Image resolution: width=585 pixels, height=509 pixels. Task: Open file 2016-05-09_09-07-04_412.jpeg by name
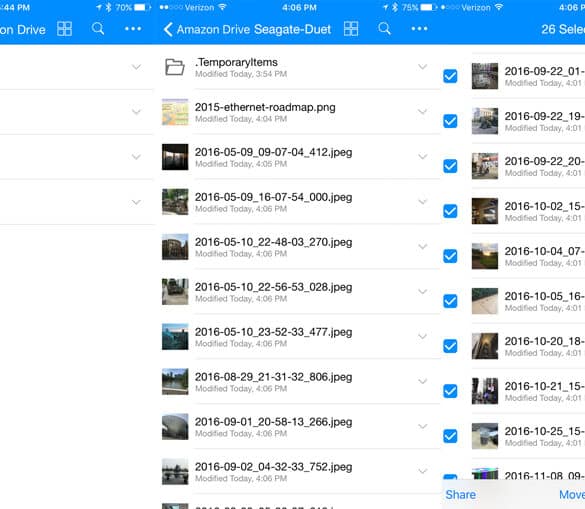(x=273, y=152)
